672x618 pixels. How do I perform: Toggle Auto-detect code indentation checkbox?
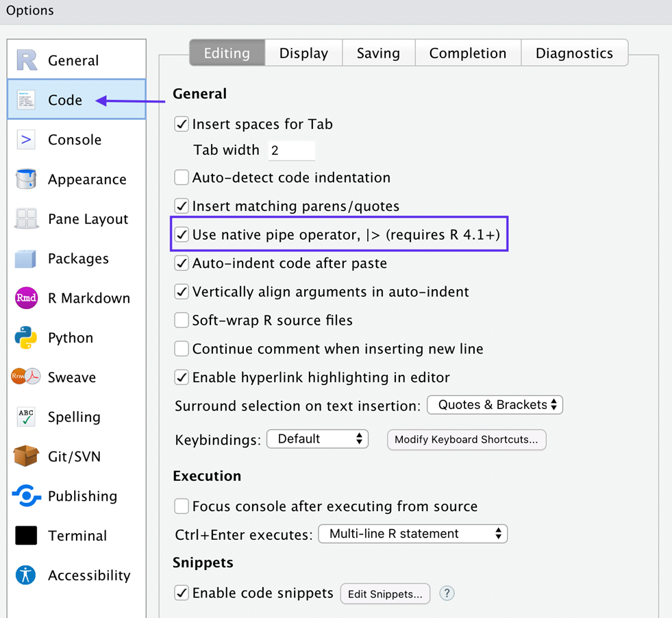[x=182, y=177]
